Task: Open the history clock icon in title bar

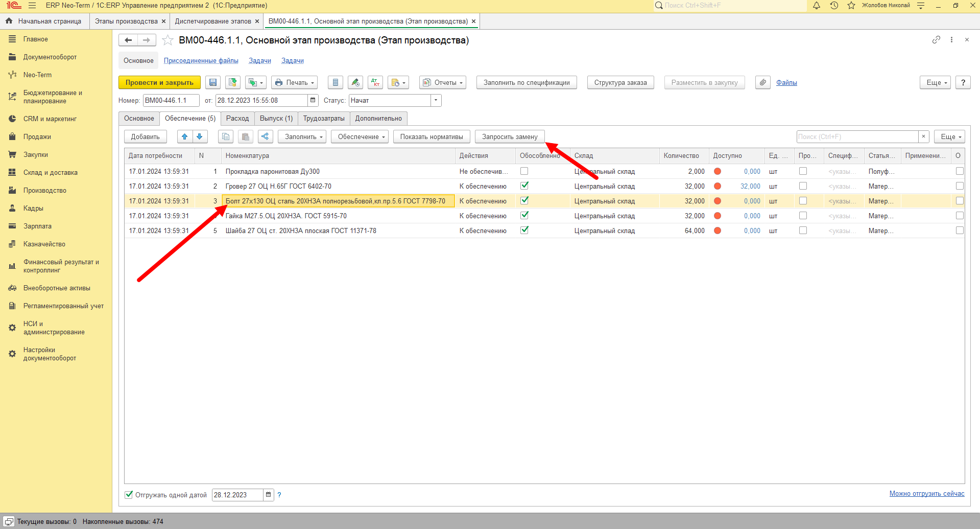Action: coord(834,6)
